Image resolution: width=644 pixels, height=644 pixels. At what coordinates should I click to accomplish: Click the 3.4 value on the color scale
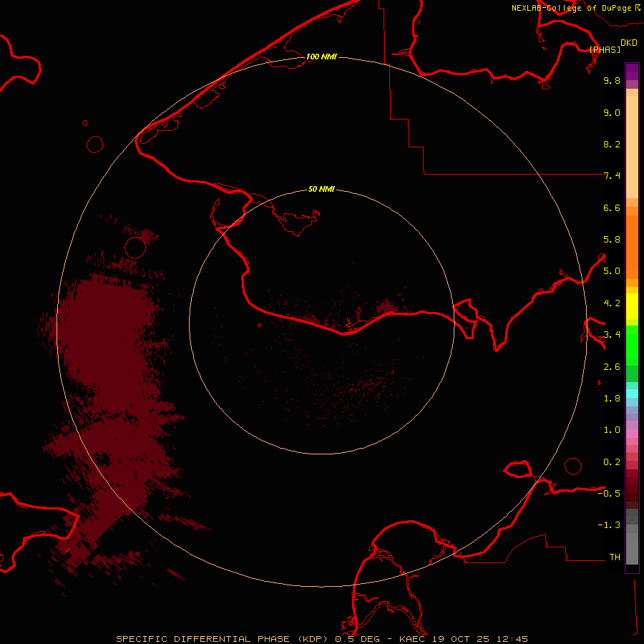click(x=612, y=335)
